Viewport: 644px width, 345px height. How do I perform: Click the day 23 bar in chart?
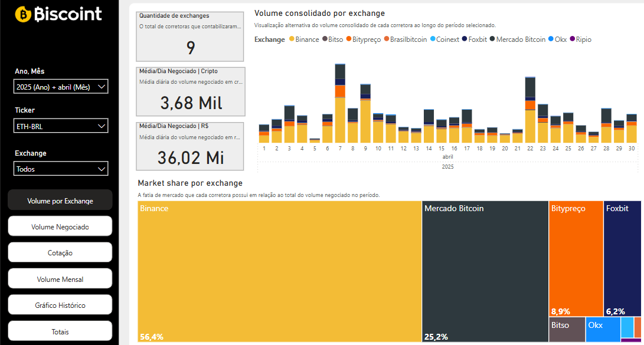(543, 123)
